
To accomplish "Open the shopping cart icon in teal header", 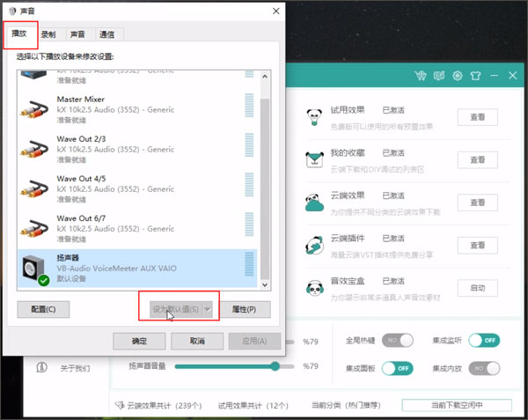I will click(x=421, y=76).
